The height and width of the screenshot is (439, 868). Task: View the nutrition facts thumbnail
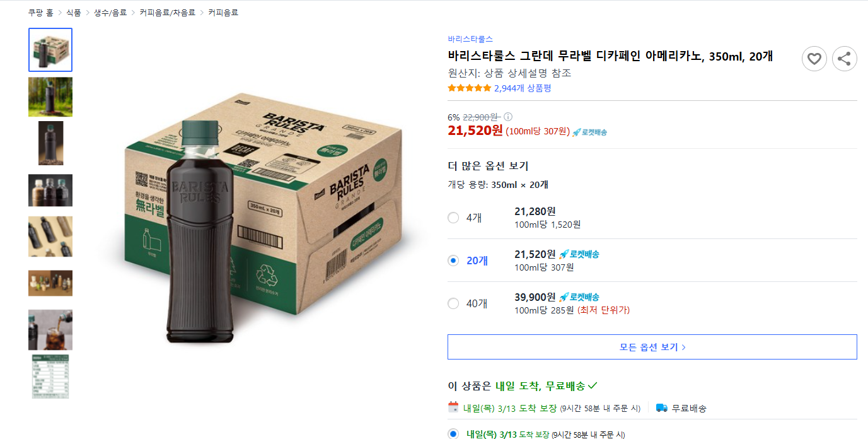(50, 377)
